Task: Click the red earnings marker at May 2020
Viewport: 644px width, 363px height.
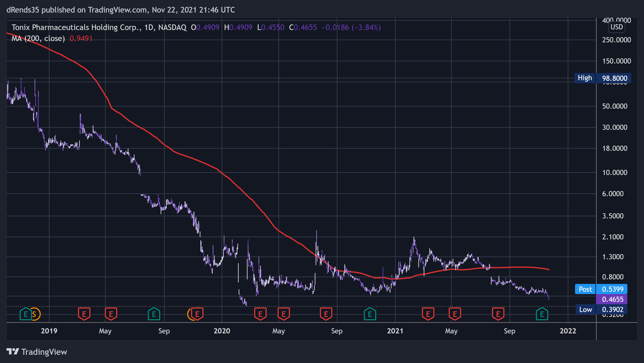Action: 284,314
